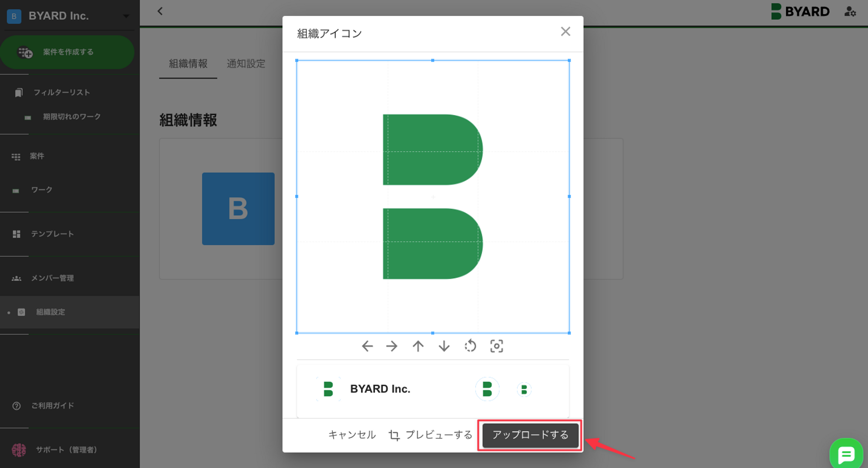Move the crop image up with arrow icon
Viewport: 868px width, 468px height.
[x=418, y=346]
